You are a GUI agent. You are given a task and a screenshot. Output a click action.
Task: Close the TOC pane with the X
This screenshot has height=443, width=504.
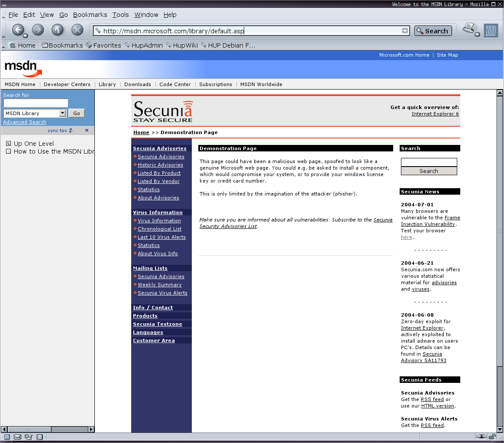pos(87,130)
